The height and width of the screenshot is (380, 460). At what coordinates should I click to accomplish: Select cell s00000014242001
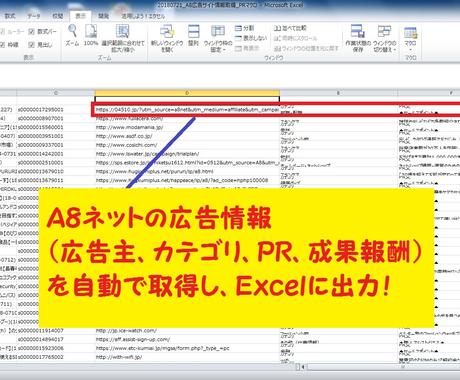56,154
